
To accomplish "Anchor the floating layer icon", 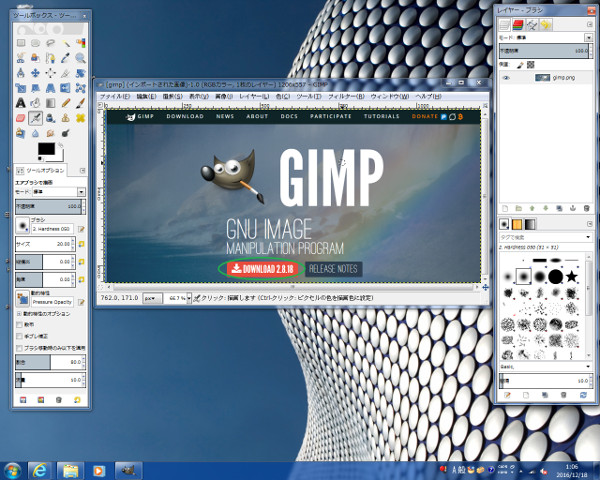I will [x=573, y=209].
